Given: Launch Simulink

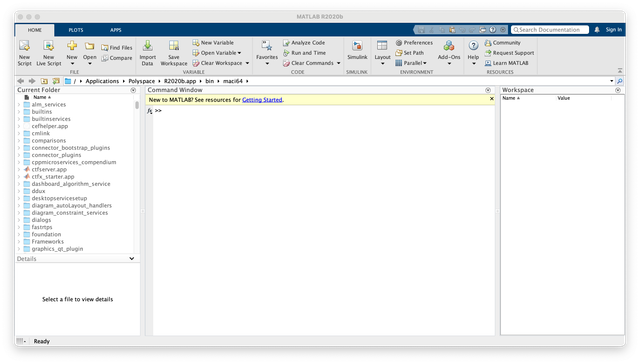Looking at the screenshot, I should (x=357, y=51).
